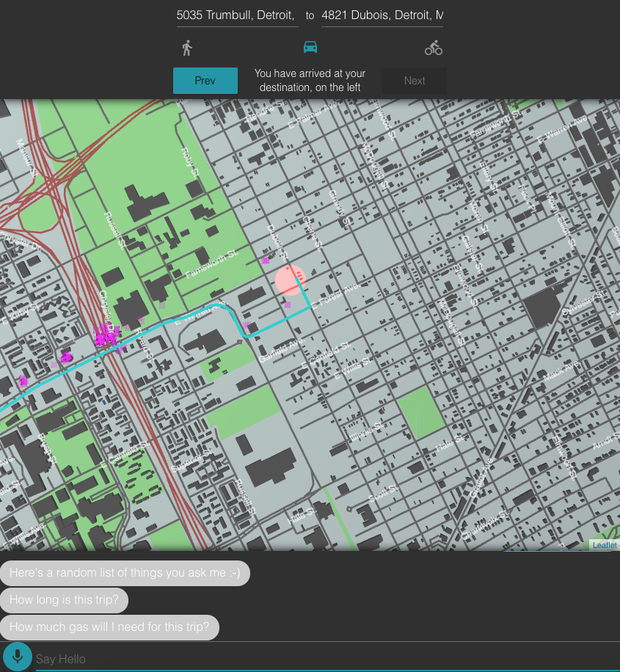The height and width of the screenshot is (672, 620).
Task: Tap the microphone voice input icon
Action: click(x=18, y=656)
